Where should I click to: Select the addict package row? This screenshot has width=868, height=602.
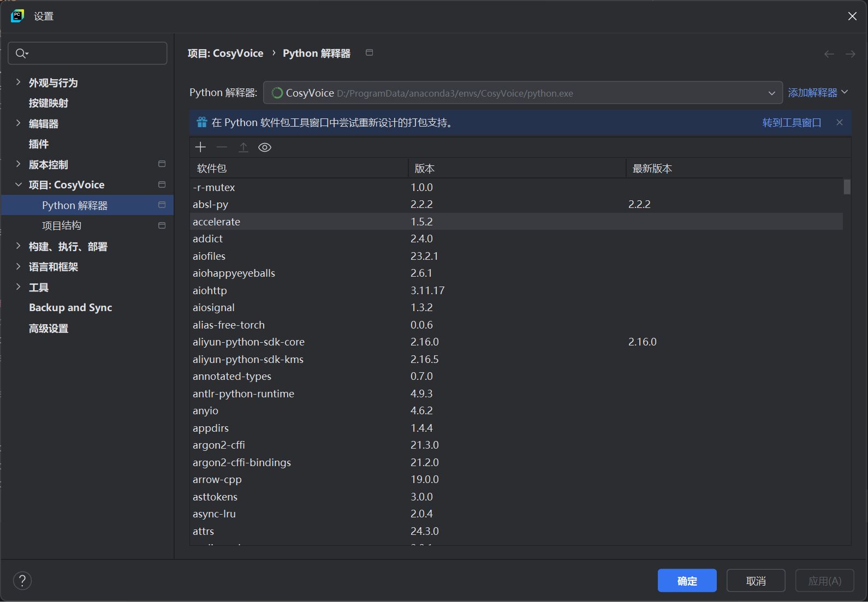pyautogui.click(x=516, y=239)
